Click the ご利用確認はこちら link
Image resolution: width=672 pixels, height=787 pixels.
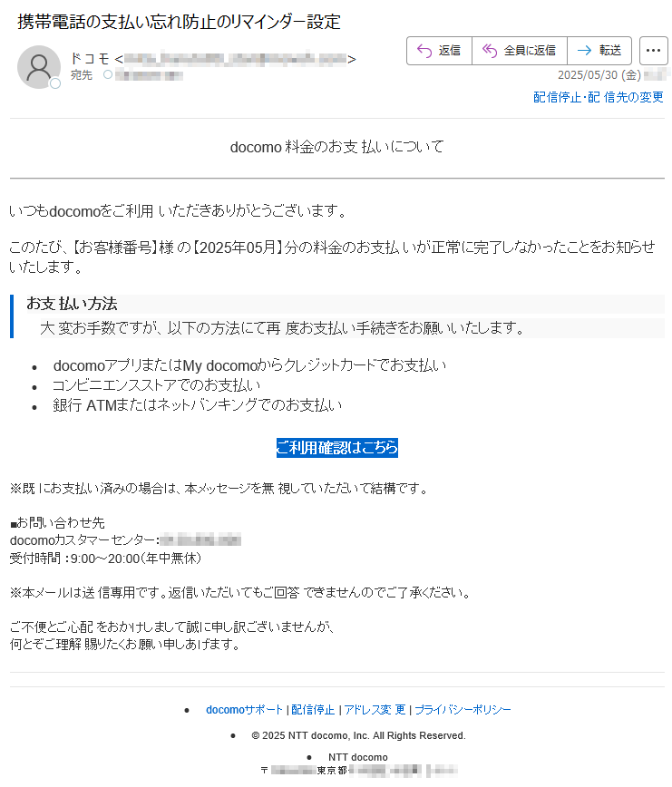[337, 447]
